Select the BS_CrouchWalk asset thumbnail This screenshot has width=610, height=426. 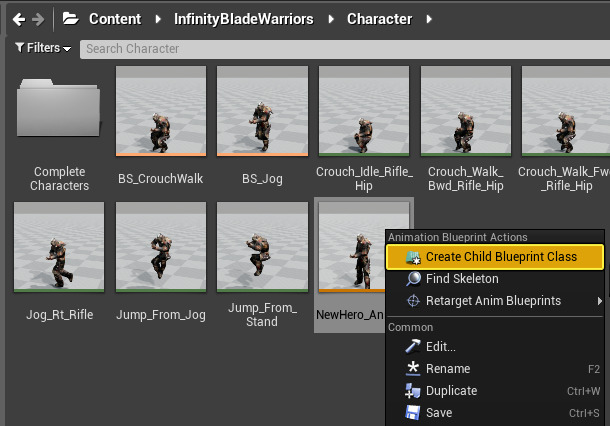pos(161,111)
